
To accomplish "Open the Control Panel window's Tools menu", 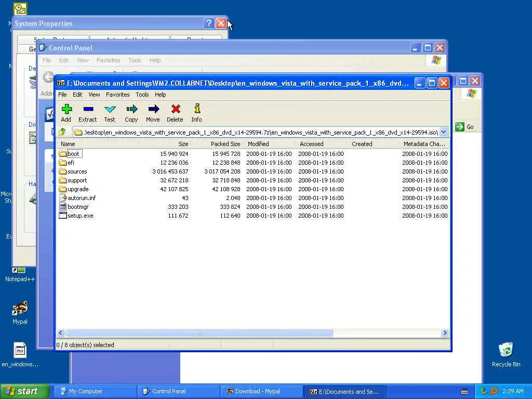I will pos(135,60).
